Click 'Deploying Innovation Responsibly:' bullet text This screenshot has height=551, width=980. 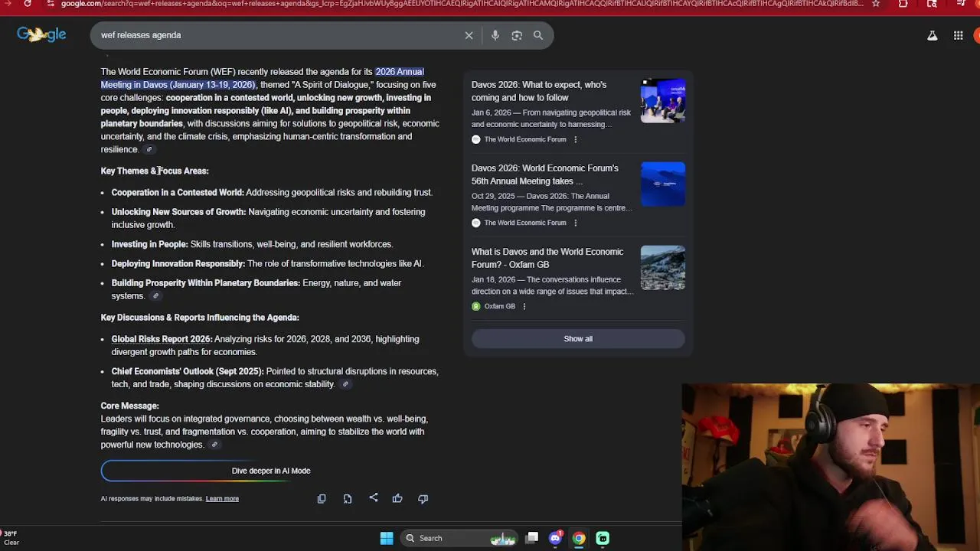click(178, 264)
